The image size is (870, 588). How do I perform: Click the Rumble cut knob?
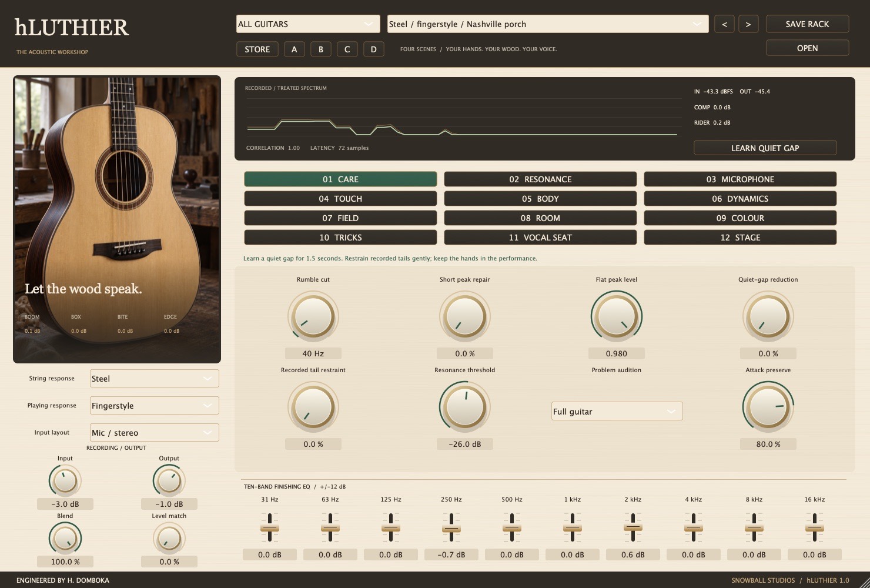point(313,316)
